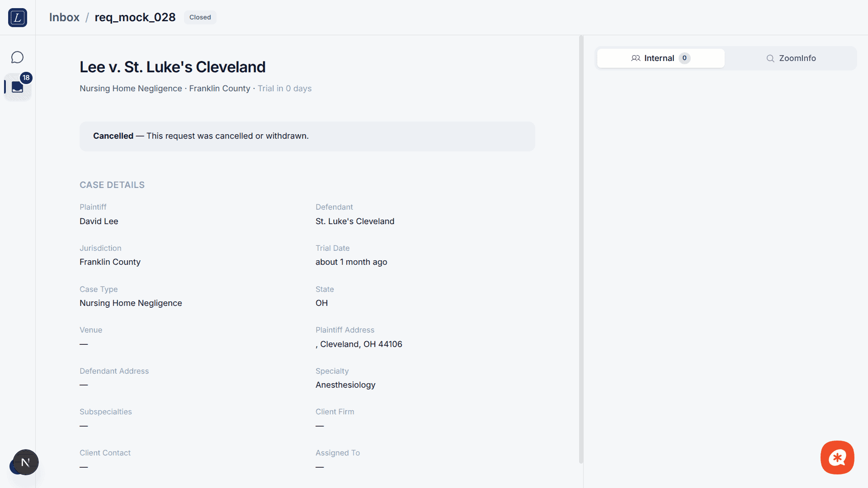868x488 pixels.
Task: Switch to the Internal tab
Action: tap(660, 58)
